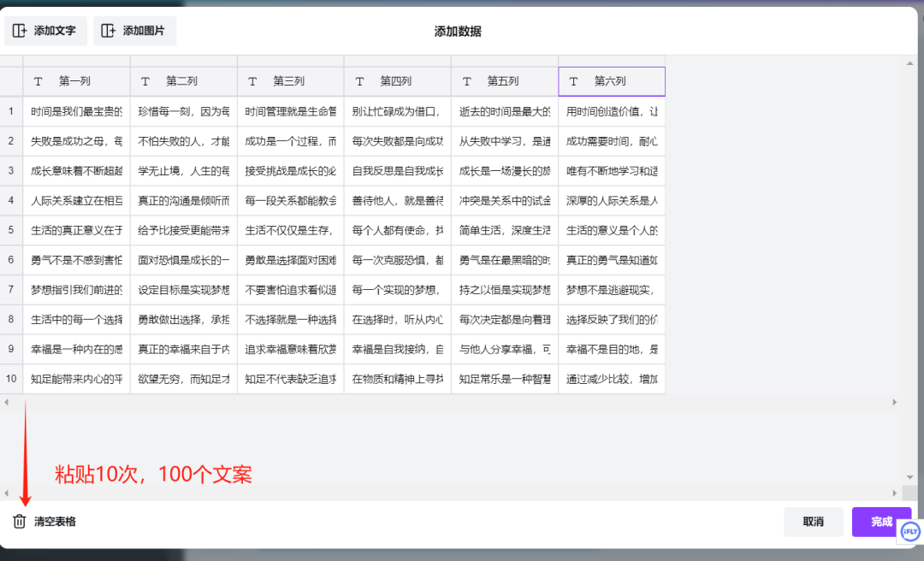924x561 pixels.
Task: Click the 添加图片 icon to add images
Action: 109,31
